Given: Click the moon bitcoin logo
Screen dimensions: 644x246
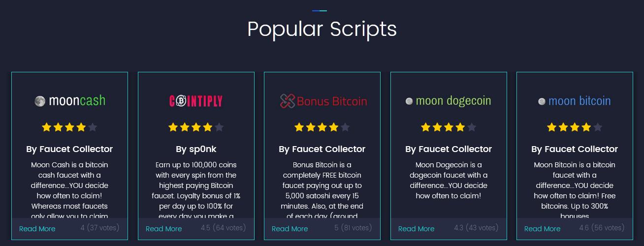Looking at the screenshot, I should (x=575, y=101).
